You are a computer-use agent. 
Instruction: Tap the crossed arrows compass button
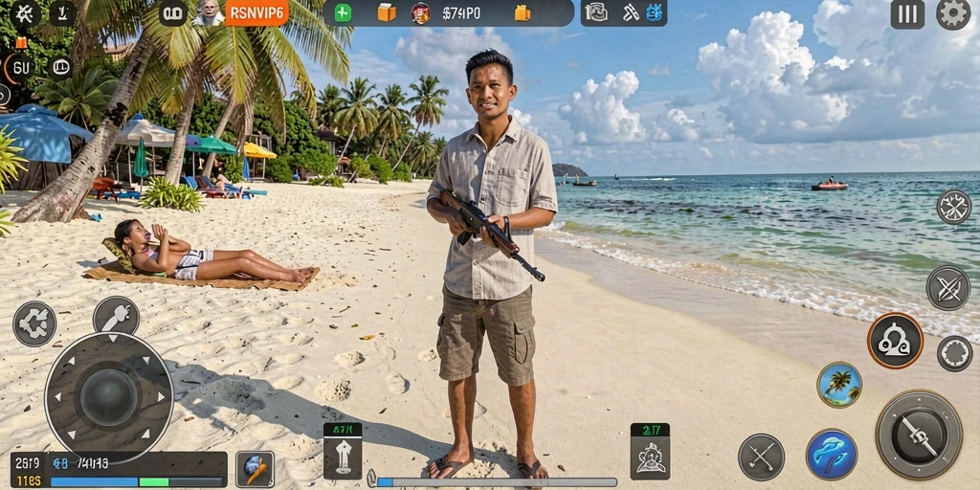point(954,207)
